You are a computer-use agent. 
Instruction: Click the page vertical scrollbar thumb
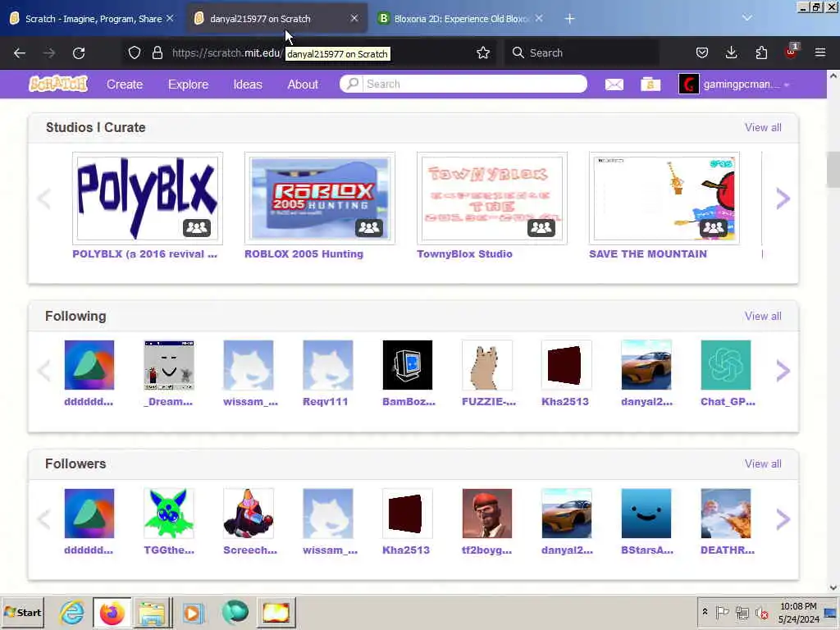[833, 169]
